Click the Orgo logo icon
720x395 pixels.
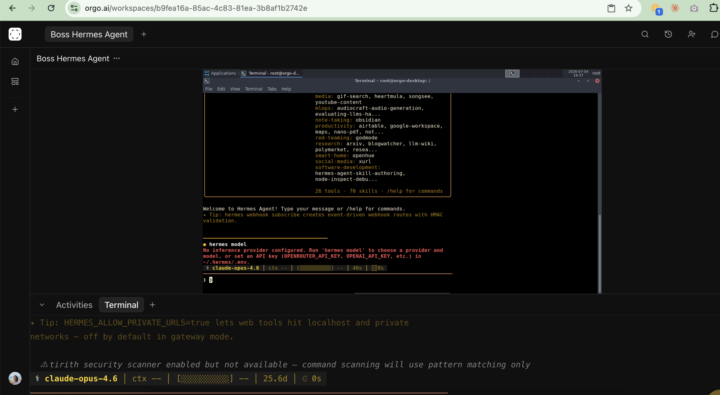pyautogui.click(x=15, y=34)
